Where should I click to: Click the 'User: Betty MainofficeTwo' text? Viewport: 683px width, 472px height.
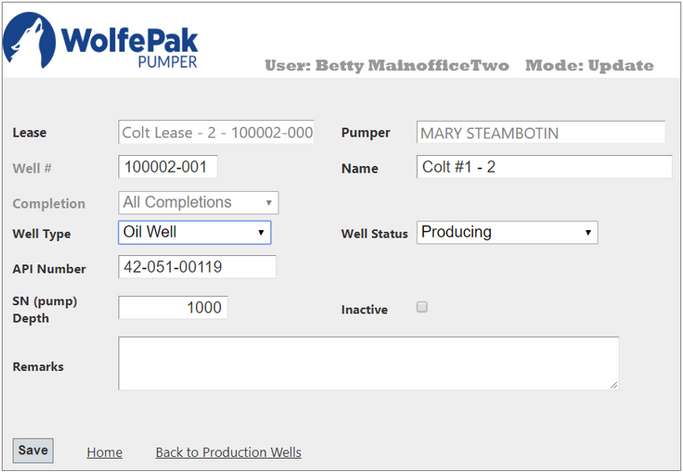pos(387,66)
